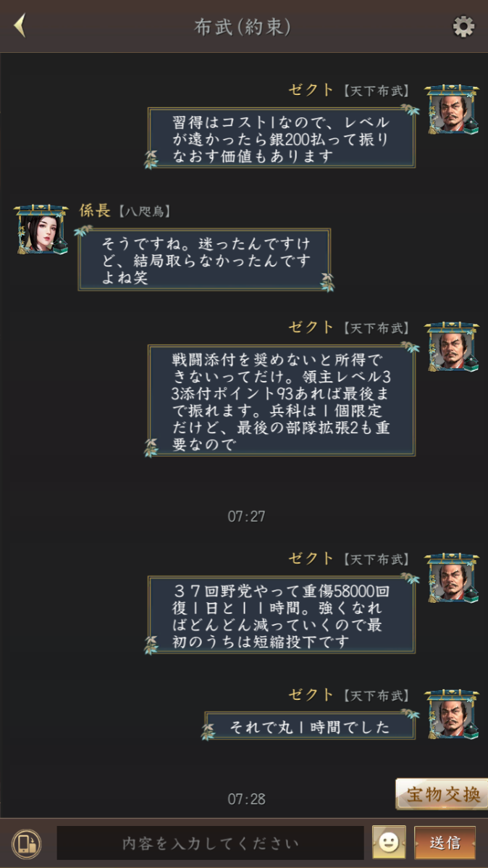Tap the それで丸1時間でした message bubble
The width and height of the screenshot is (488, 868).
[x=310, y=726]
